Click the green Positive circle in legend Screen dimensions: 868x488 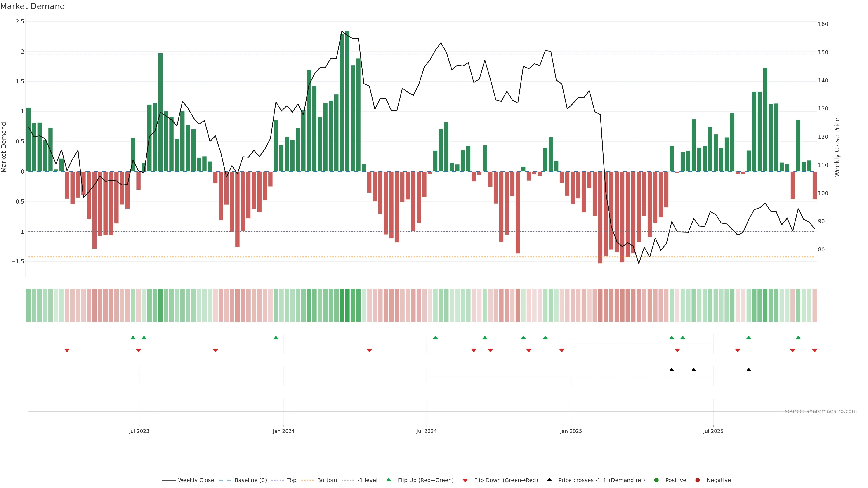(656, 480)
